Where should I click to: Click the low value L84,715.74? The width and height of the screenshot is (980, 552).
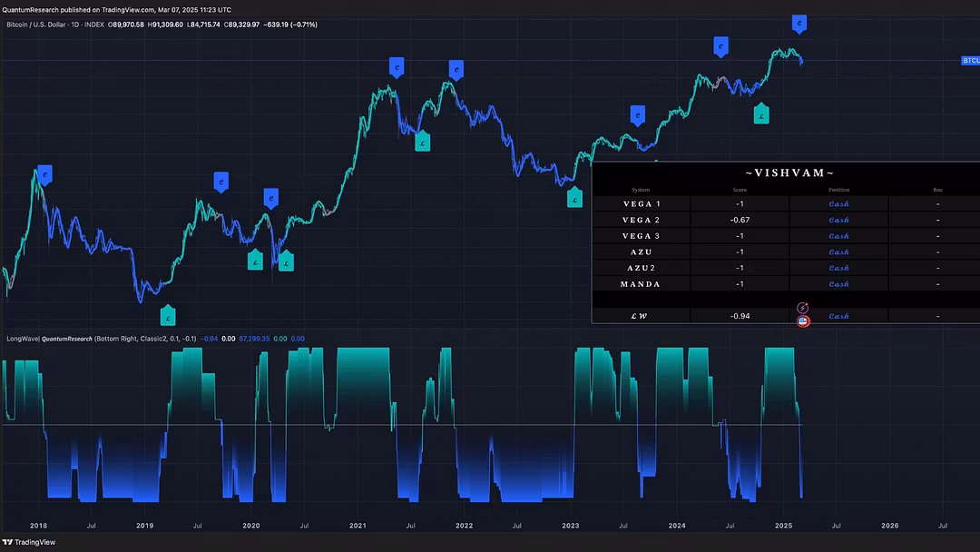(x=203, y=25)
